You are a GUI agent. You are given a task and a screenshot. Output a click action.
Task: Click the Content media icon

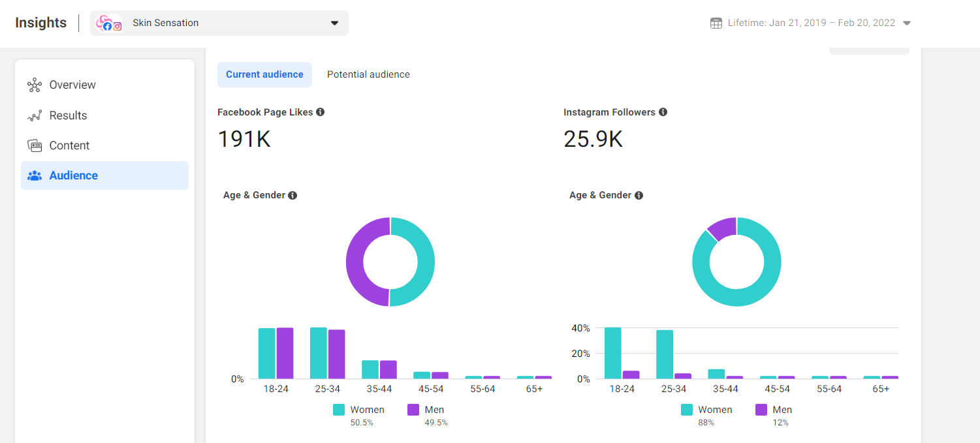pos(35,145)
